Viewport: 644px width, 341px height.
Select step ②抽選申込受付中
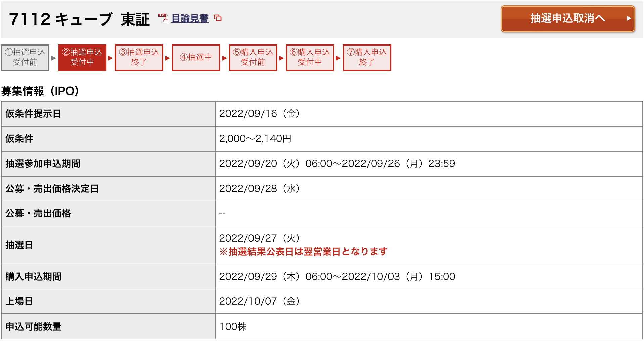pos(82,58)
